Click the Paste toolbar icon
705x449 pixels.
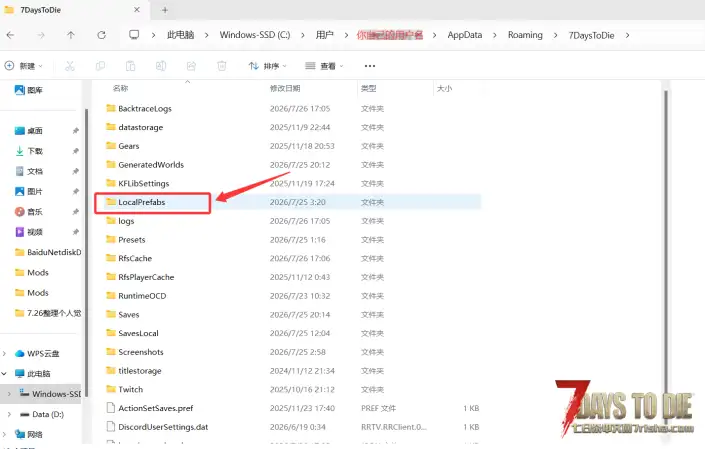pyautogui.click(x=130, y=66)
